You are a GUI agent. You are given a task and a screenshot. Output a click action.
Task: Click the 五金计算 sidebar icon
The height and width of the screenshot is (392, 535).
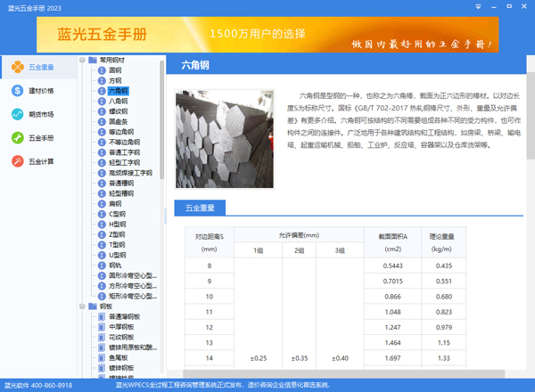pos(17,161)
